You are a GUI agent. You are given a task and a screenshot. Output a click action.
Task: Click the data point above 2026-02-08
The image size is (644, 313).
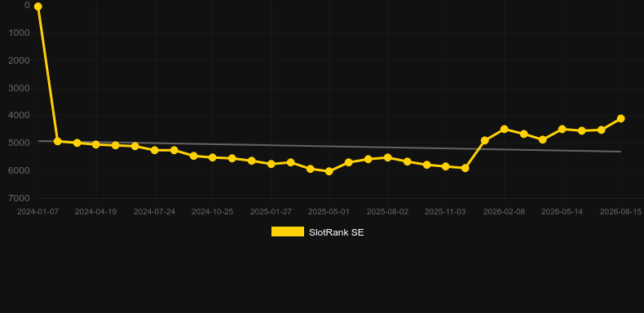tap(504, 129)
